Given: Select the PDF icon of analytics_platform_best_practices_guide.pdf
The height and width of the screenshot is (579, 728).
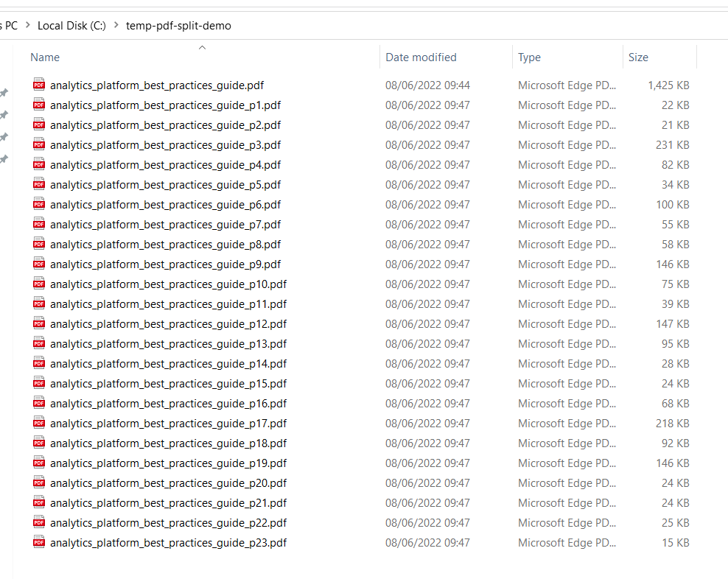Looking at the screenshot, I should coord(39,85).
